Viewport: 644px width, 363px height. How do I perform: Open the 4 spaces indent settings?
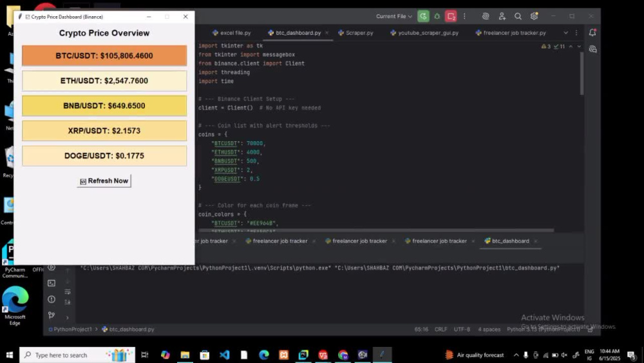489,329
